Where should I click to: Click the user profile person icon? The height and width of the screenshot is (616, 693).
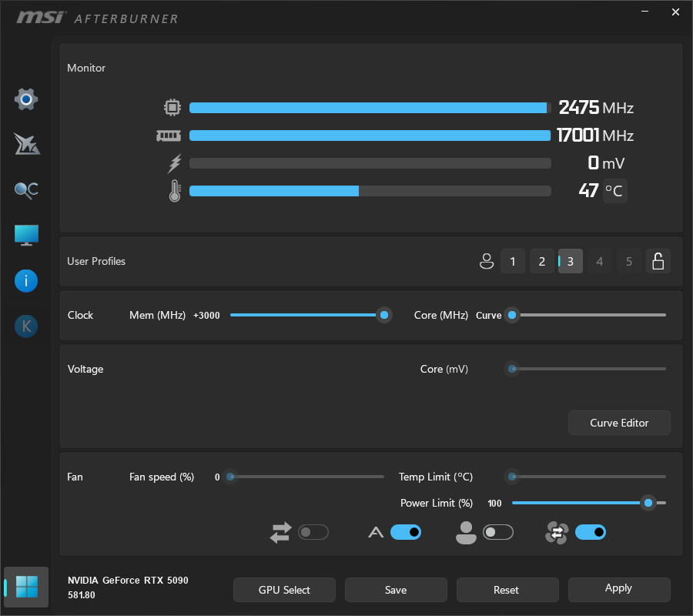[x=486, y=262]
